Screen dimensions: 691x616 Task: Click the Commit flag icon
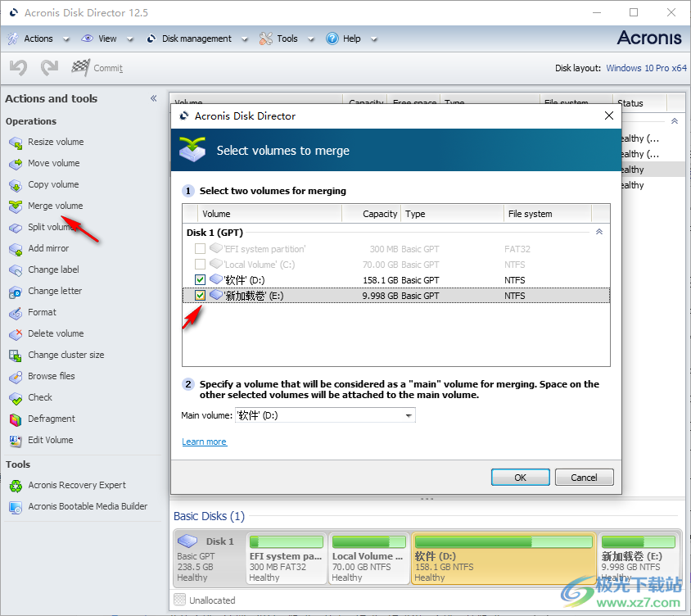coord(81,67)
